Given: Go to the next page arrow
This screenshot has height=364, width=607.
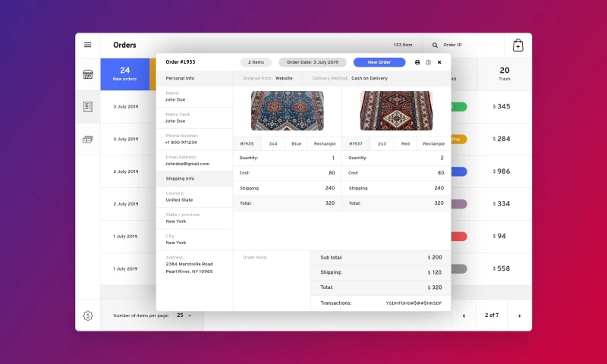Looking at the screenshot, I should 520,315.
